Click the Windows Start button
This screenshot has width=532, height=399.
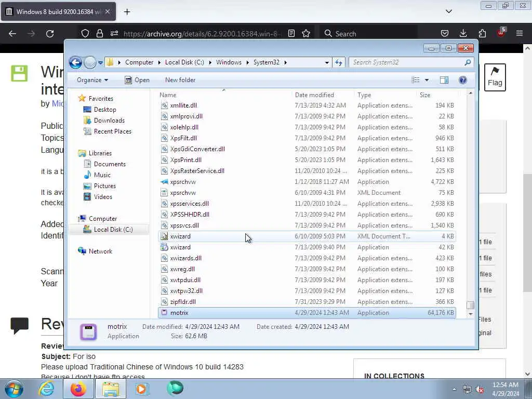(x=14, y=389)
